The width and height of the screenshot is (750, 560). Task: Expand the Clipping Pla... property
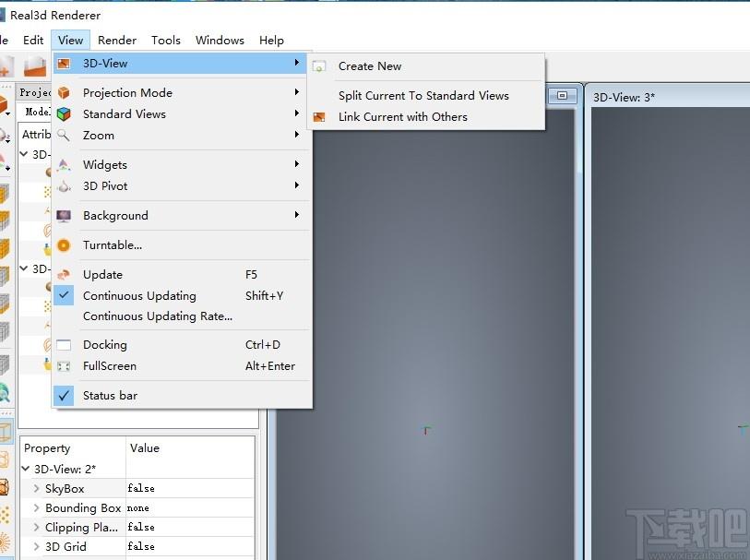[36, 527]
